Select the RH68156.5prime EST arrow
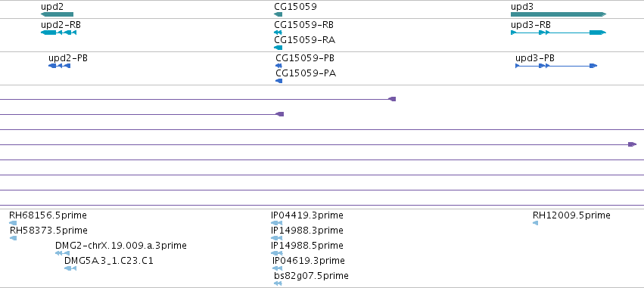The height and width of the screenshot is (288, 644). 13,223
